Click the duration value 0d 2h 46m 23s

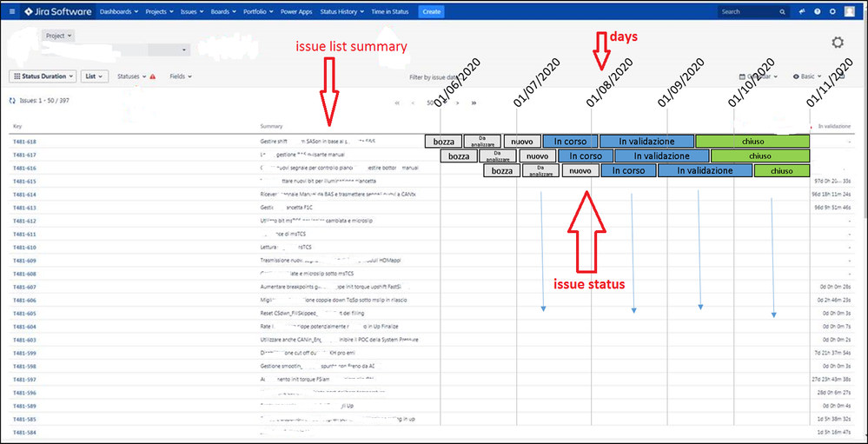(835, 300)
